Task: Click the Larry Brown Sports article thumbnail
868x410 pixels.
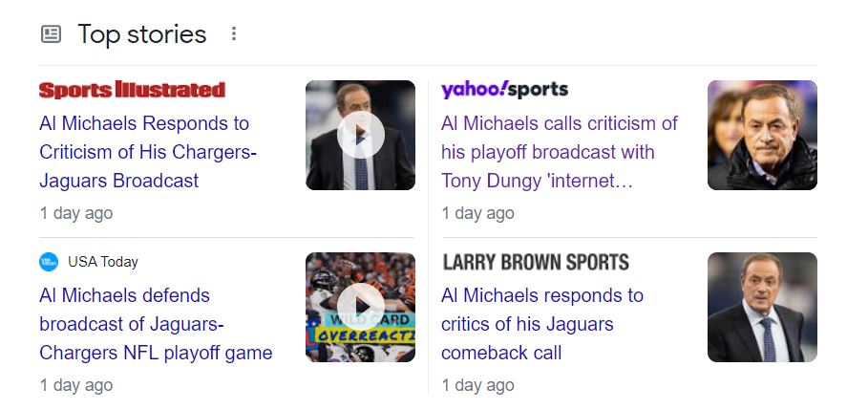Action: [762, 307]
